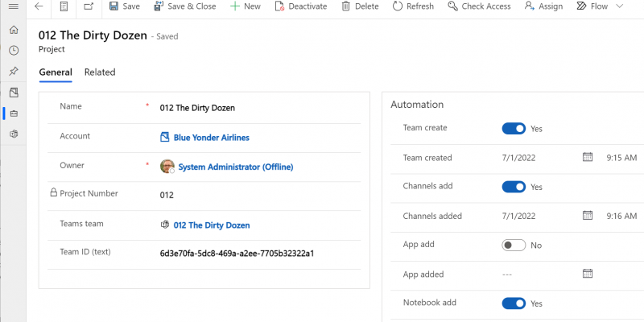Open Channels added calendar picker
Screen dimensions: 644x322
pyautogui.click(x=588, y=216)
